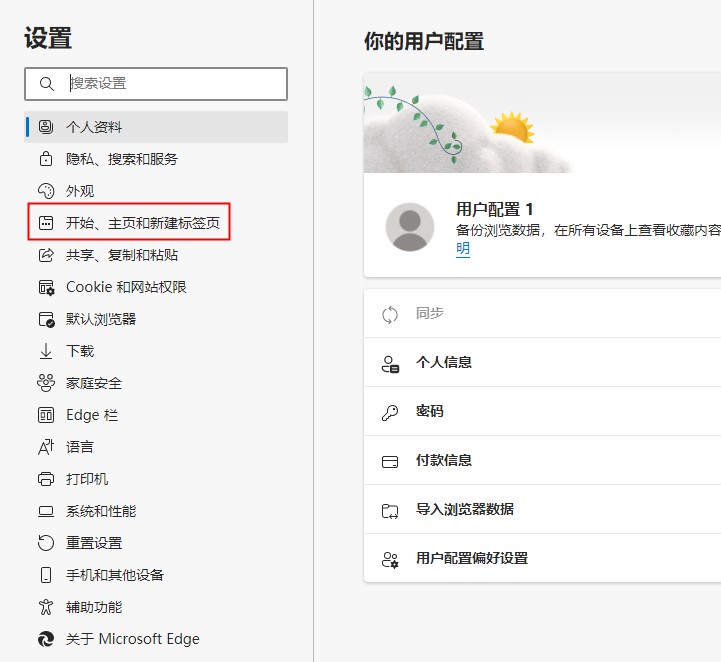This screenshot has width=721, height=662.
Task: Click the 个人资料 profile icon
Action: [46, 126]
